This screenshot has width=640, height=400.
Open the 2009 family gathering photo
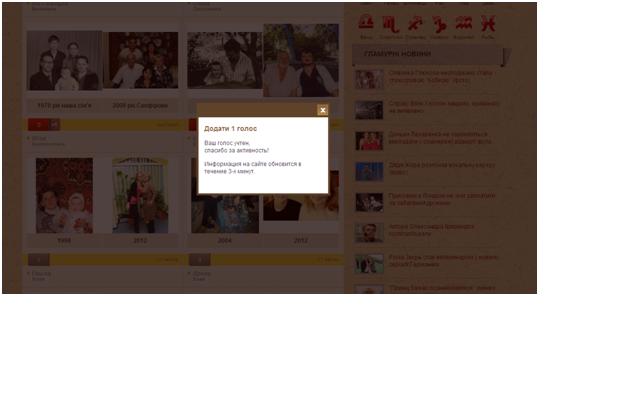(x=141, y=60)
